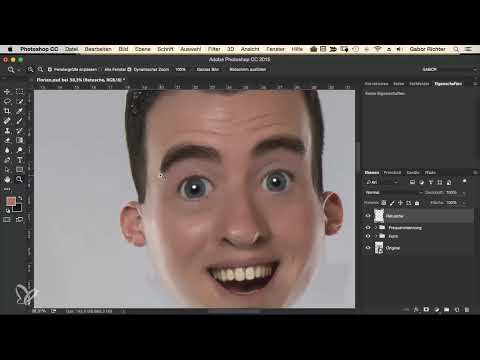Click the create new layer icon

point(457,310)
